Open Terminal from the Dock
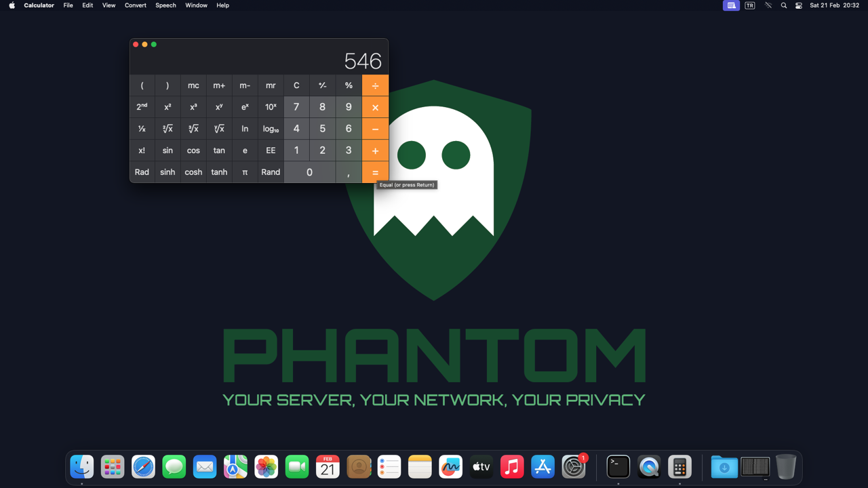This screenshot has width=868, height=488. [x=618, y=467]
